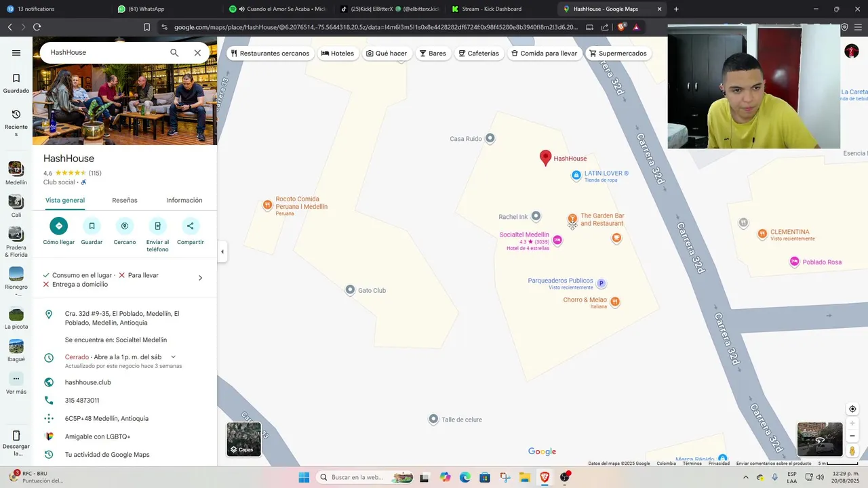Collapse the side panel arrow
Image resolution: width=868 pixels, height=488 pixels.
point(222,251)
